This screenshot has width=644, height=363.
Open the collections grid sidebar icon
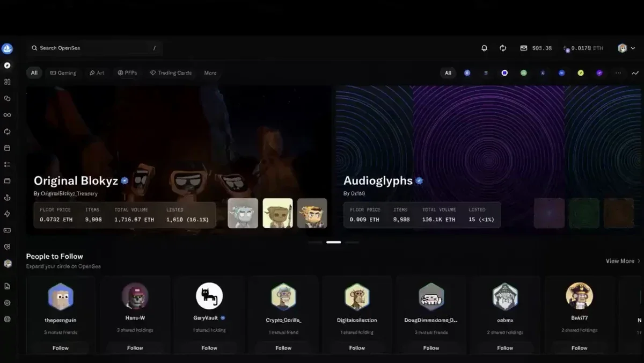point(7,82)
